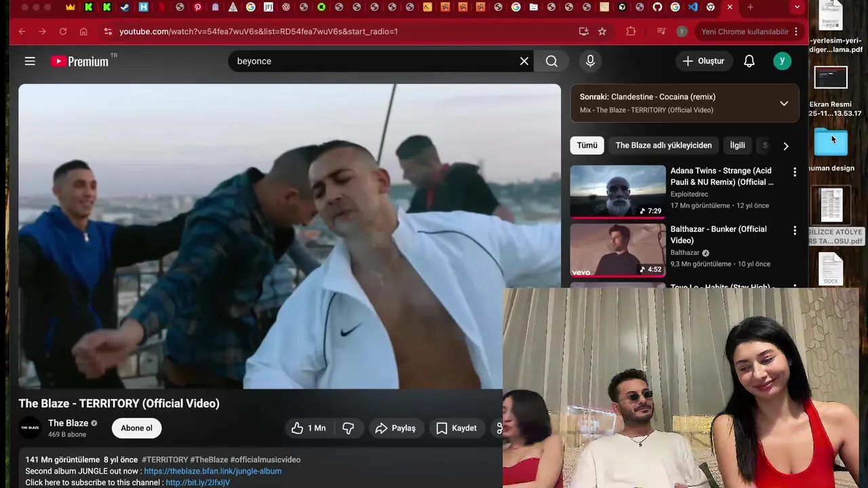Open options for Balthazar Bunker video
This screenshot has height=488, width=868.
(x=795, y=230)
